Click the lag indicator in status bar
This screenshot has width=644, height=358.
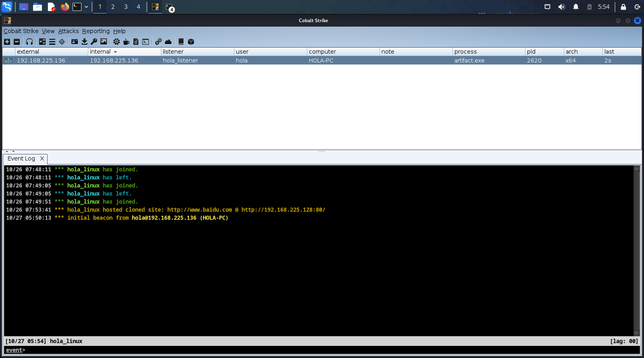click(x=624, y=341)
